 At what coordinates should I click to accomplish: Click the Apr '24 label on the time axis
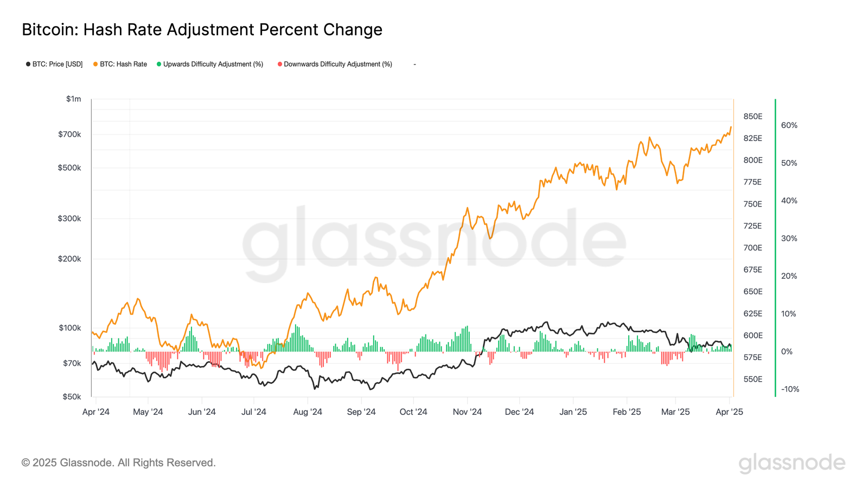click(x=96, y=412)
